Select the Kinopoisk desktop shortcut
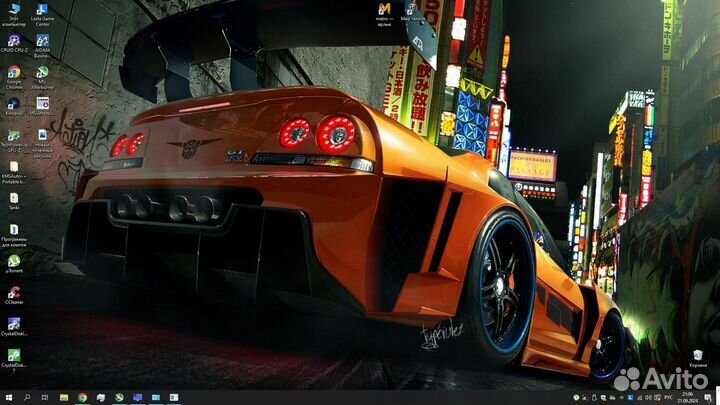Screen dimensions: 720x405 click(x=14, y=104)
